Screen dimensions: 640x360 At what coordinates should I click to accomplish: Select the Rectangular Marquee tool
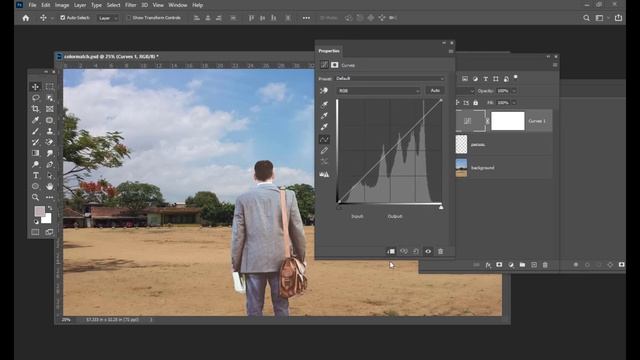(x=49, y=87)
